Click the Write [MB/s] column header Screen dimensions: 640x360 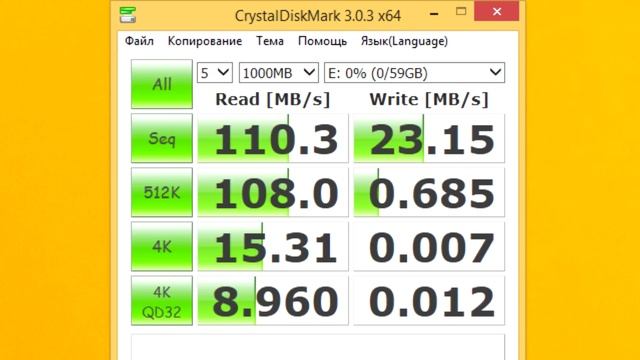tap(429, 100)
